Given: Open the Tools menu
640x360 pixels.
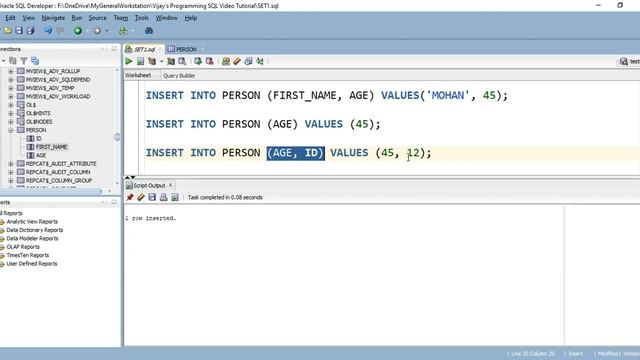Looking at the screenshot, I should click(142, 18).
